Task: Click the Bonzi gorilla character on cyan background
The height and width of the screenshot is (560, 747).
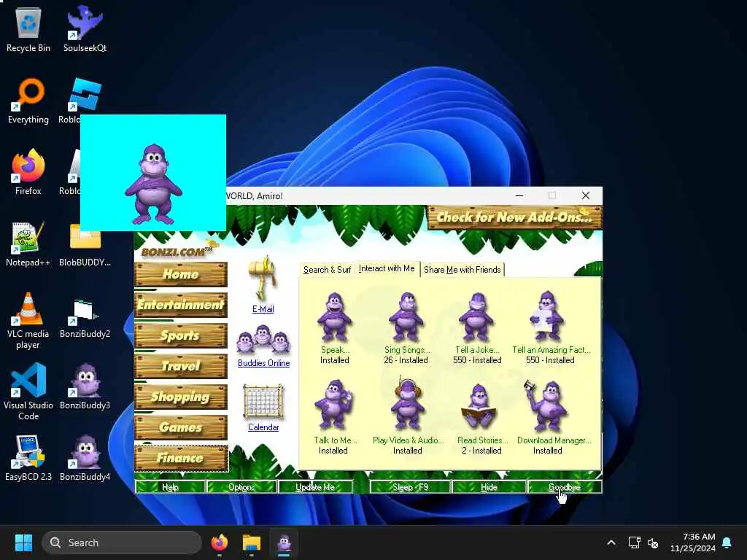Action: pos(153,184)
